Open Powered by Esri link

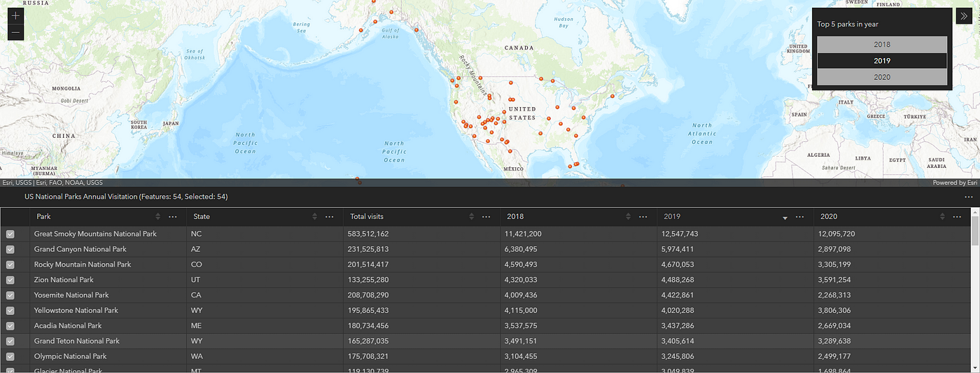click(x=955, y=183)
